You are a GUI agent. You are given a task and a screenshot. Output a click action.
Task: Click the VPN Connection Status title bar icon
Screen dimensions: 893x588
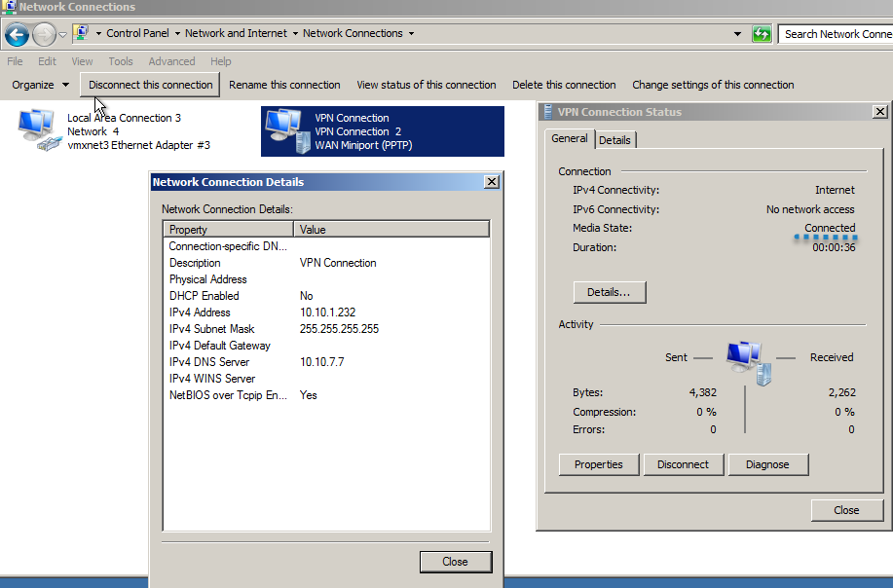pyautogui.click(x=547, y=112)
